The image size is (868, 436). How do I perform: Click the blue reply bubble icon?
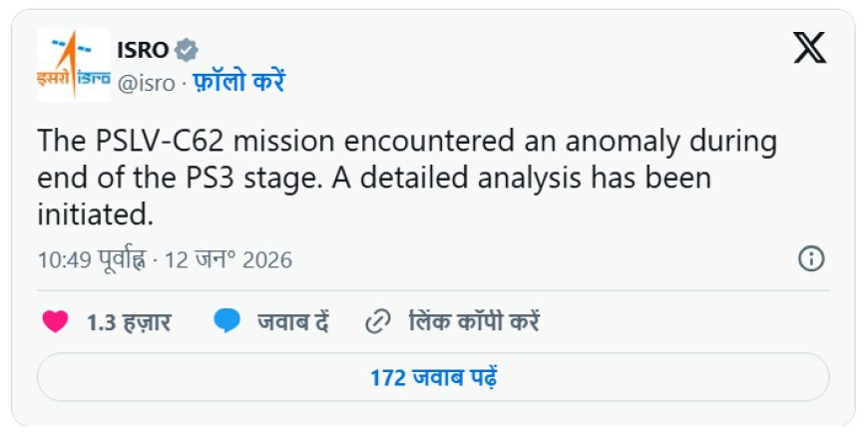tap(227, 322)
